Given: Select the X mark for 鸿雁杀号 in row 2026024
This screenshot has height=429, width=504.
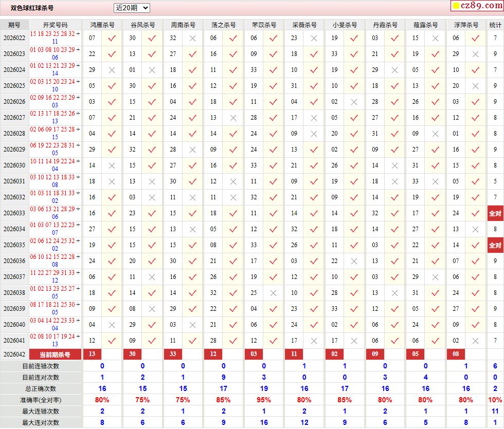Looking at the screenshot, I should [x=112, y=70].
